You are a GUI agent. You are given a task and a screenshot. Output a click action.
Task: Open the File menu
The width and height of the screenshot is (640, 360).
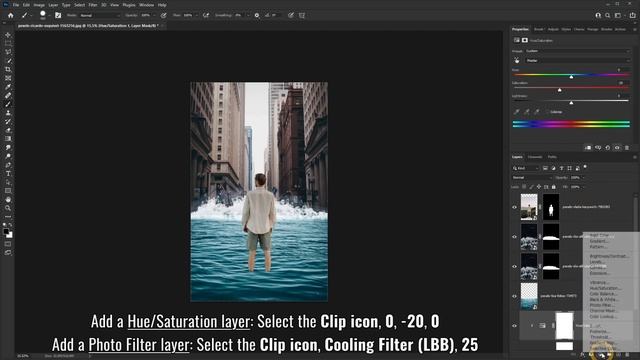(16, 5)
